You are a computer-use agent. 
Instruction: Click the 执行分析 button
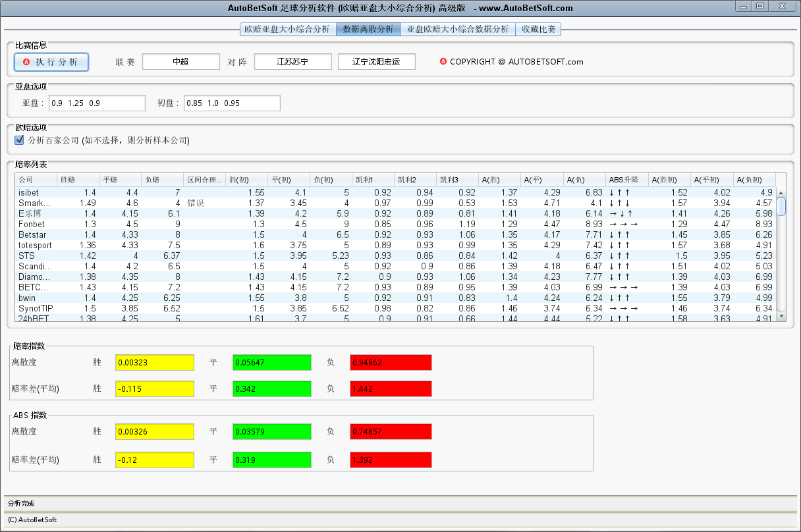click(51, 62)
